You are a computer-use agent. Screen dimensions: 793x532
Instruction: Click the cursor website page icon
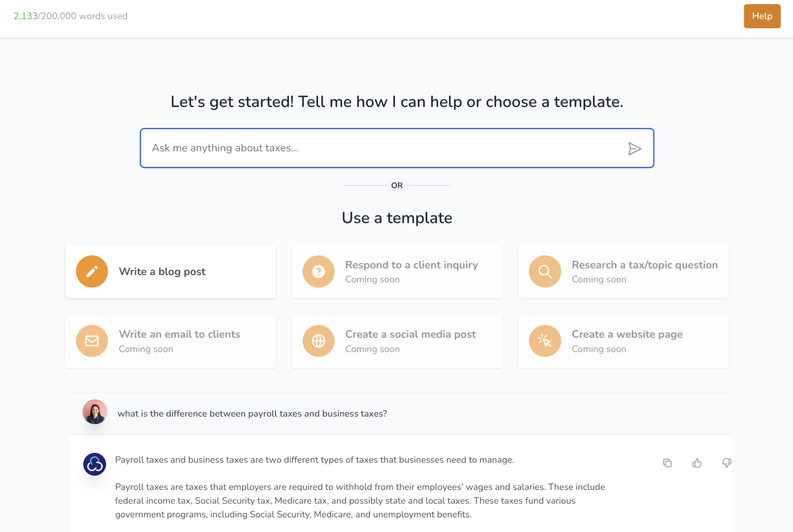click(544, 341)
